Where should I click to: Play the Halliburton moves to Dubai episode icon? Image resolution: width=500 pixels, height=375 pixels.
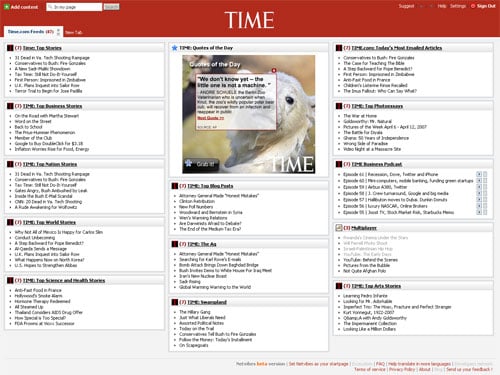479,200
